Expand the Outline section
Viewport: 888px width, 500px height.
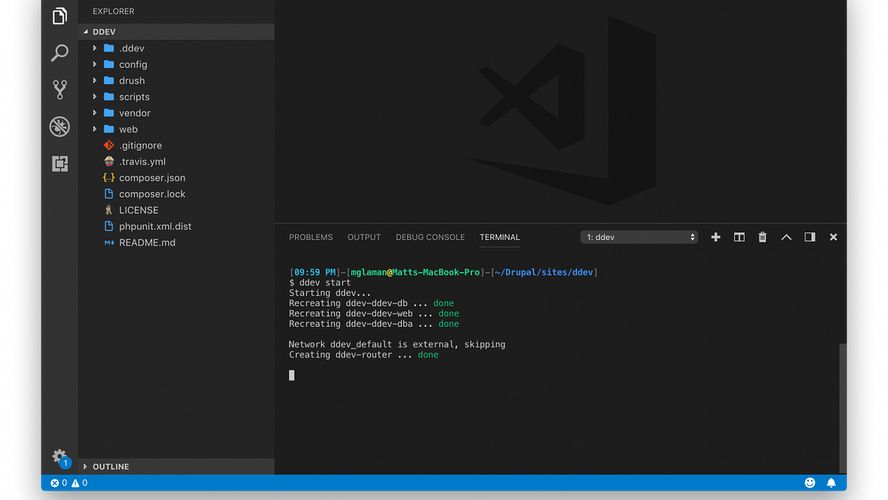pos(86,467)
